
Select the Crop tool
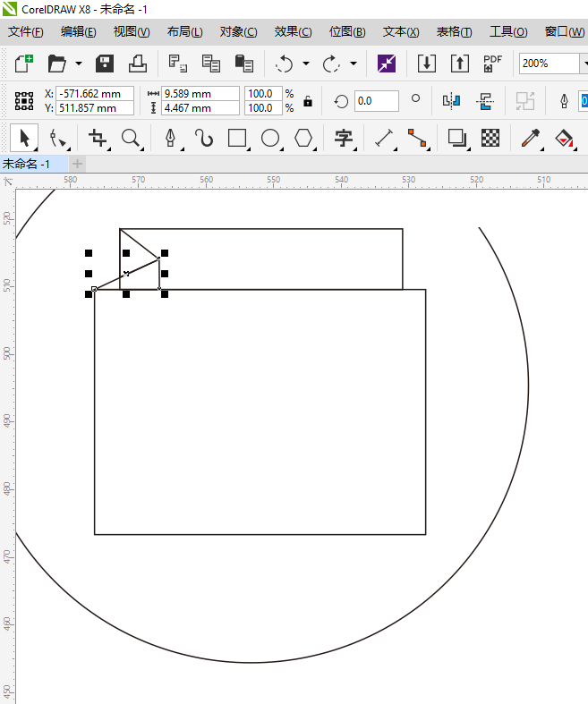coord(98,138)
